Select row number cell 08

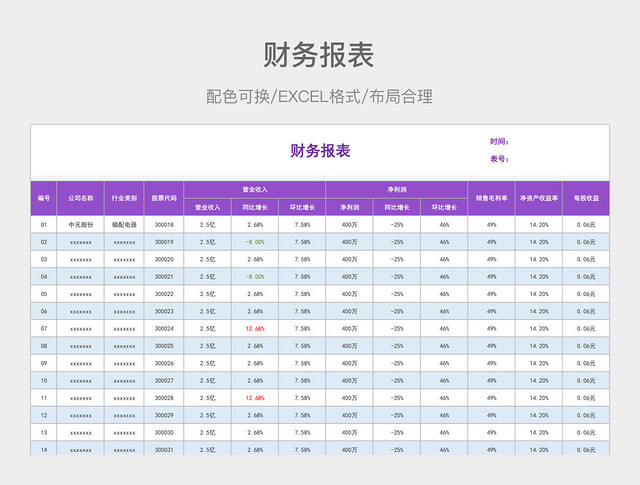(44, 346)
